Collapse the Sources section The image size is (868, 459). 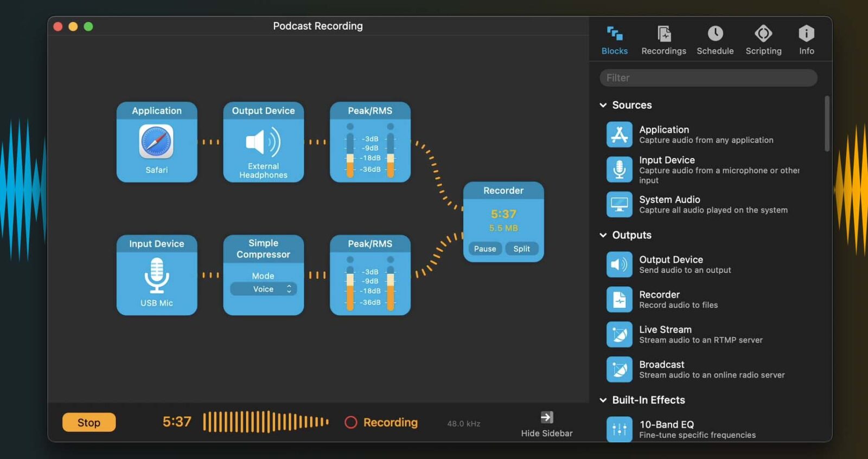(603, 105)
